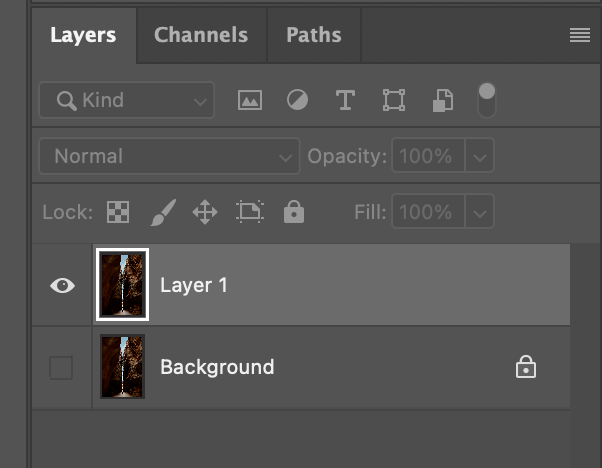
Task: Filter for smart objects icon
Action: (x=443, y=101)
